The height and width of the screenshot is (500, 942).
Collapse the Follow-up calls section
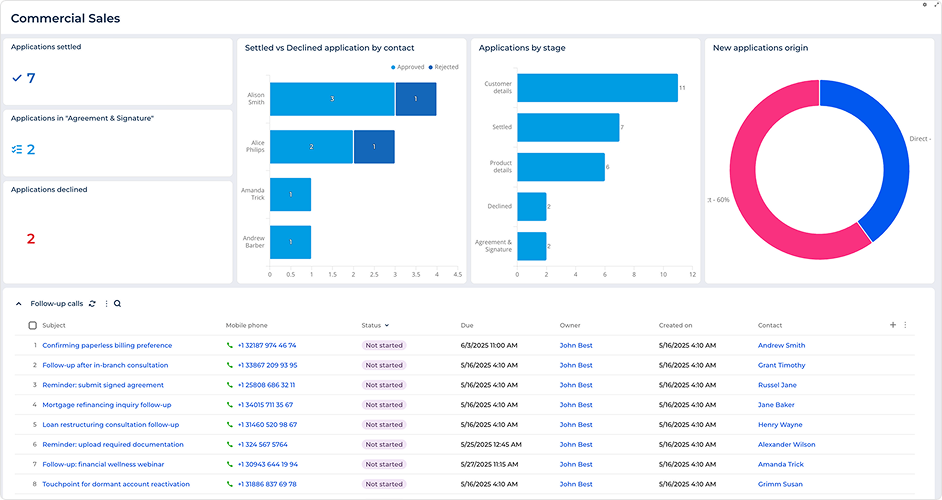18,303
